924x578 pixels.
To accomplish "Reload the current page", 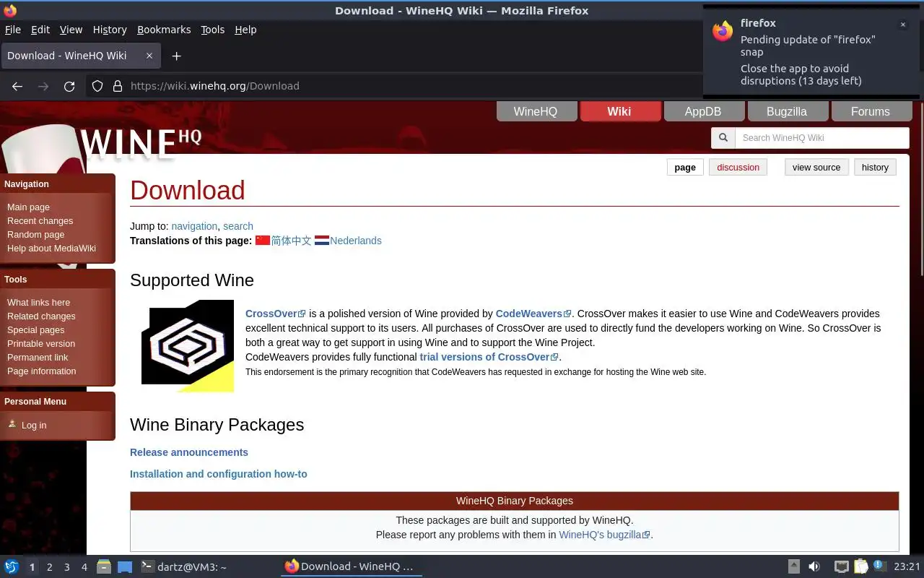I will pos(69,86).
